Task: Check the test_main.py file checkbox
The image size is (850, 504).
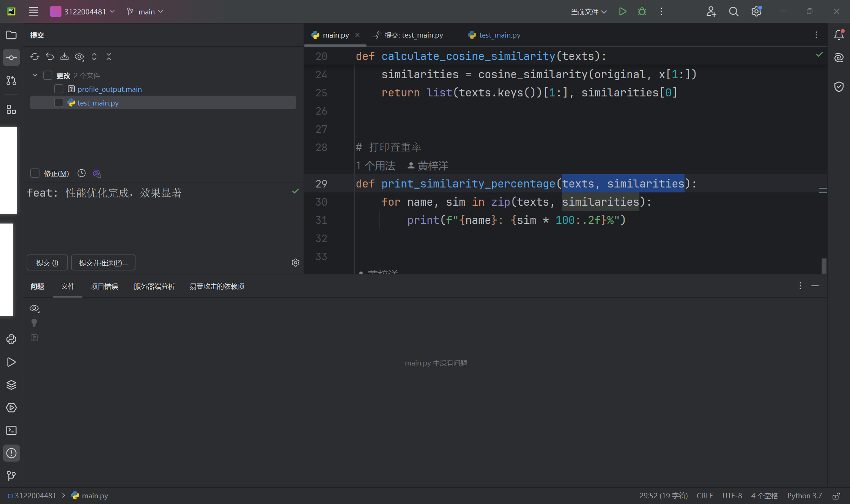Action: click(x=59, y=102)
